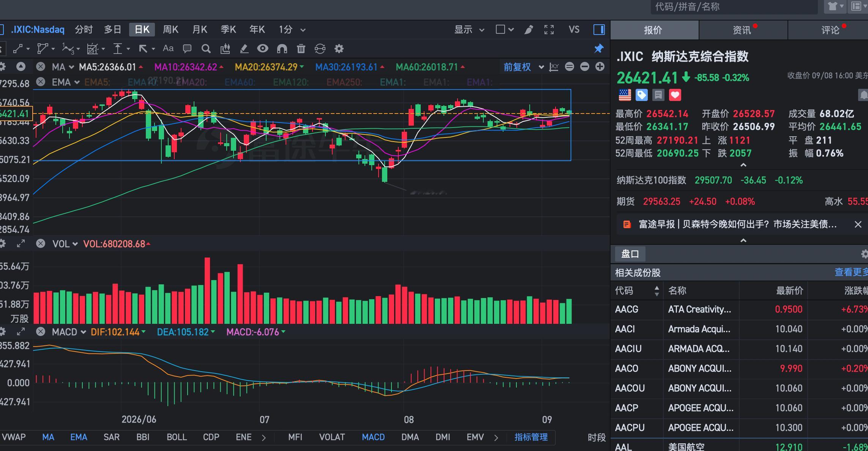This screenshot has width=868, height=451.
Task: Open chart layout selector dropdown
Action: point(505,30)
